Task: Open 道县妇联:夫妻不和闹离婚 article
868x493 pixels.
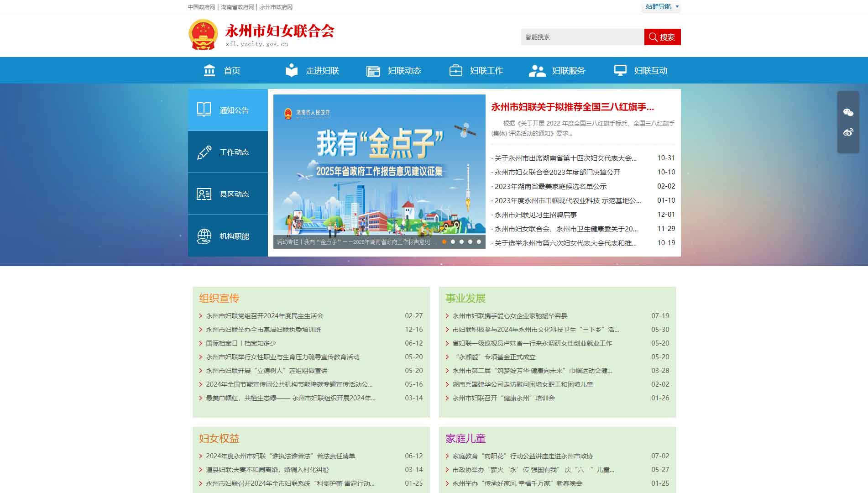Action: tap(267, 470)
